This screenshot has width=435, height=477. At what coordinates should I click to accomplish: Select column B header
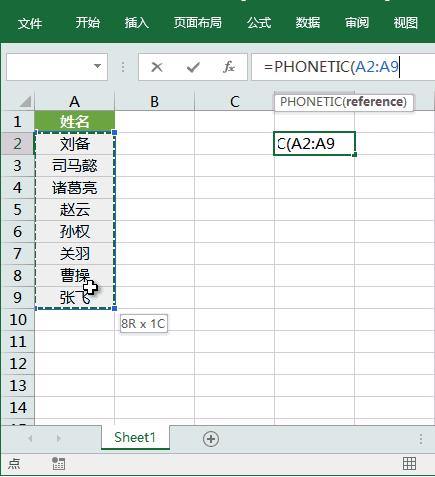(154, 102)
